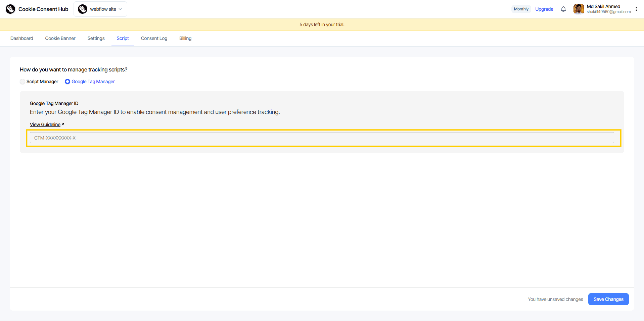The height and width of the screenshot is (321, 644).
Task: Click the shakil149560@gmail.com email text
Action: tap(609, 12)
